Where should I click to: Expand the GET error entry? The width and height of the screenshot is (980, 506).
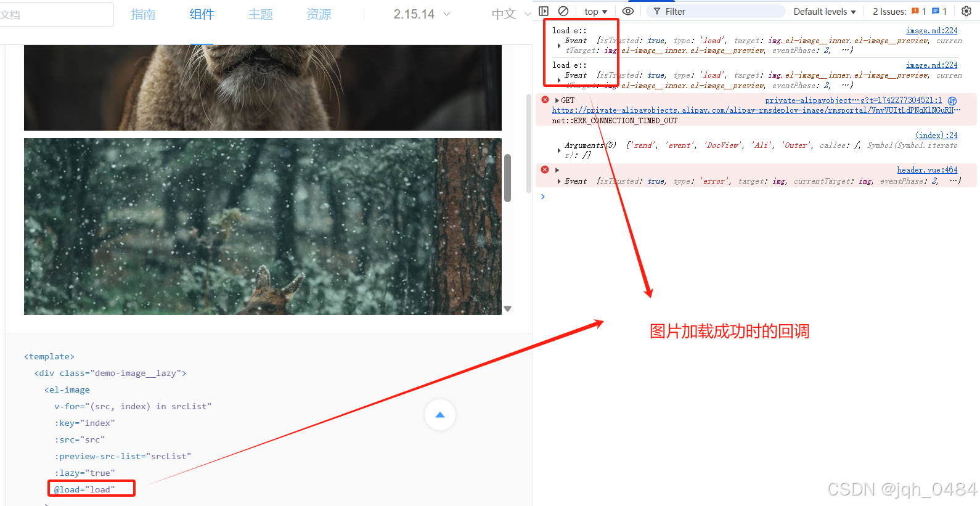[x=557, y=100]
